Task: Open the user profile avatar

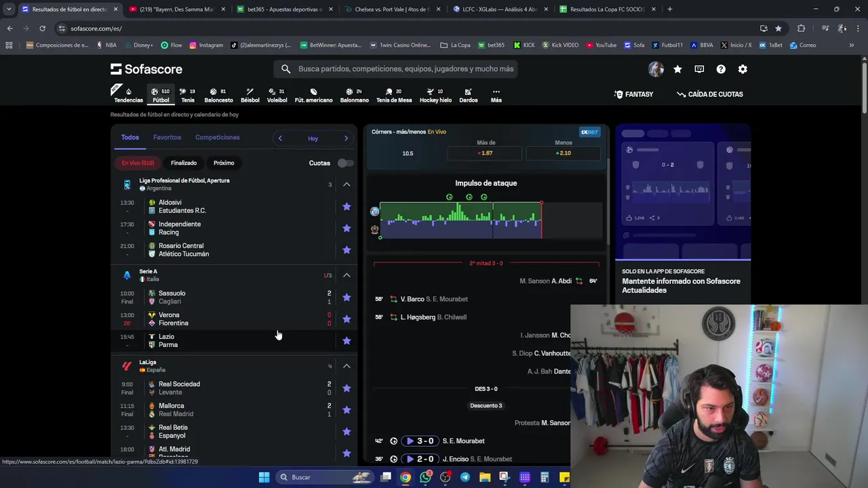Action: click(656, 69)
